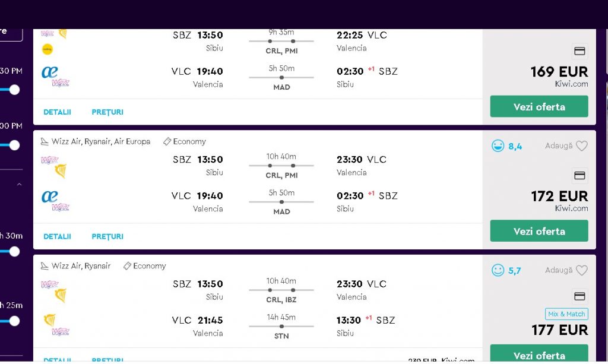The image size is (608, 364).
Task: Collapse the filter section using the sidebar chevron
Action: coord(19,185)
